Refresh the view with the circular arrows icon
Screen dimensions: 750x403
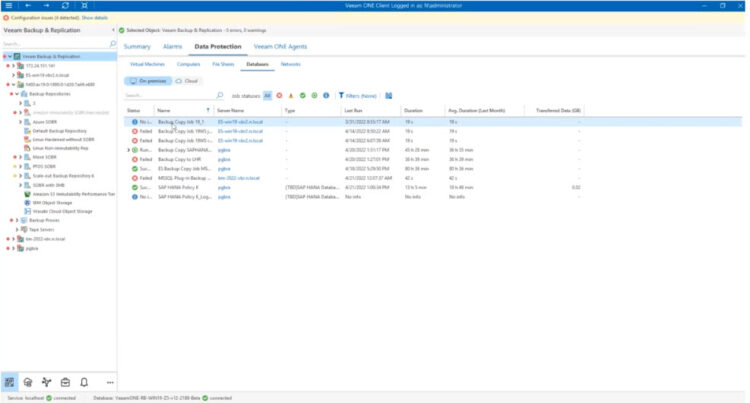[x=65, y=5]
